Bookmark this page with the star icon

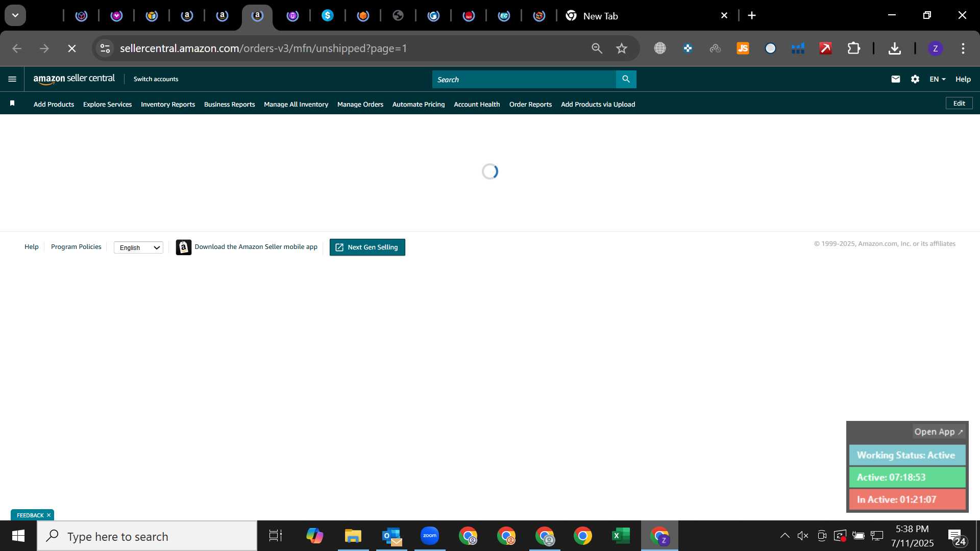coord(621,48)
